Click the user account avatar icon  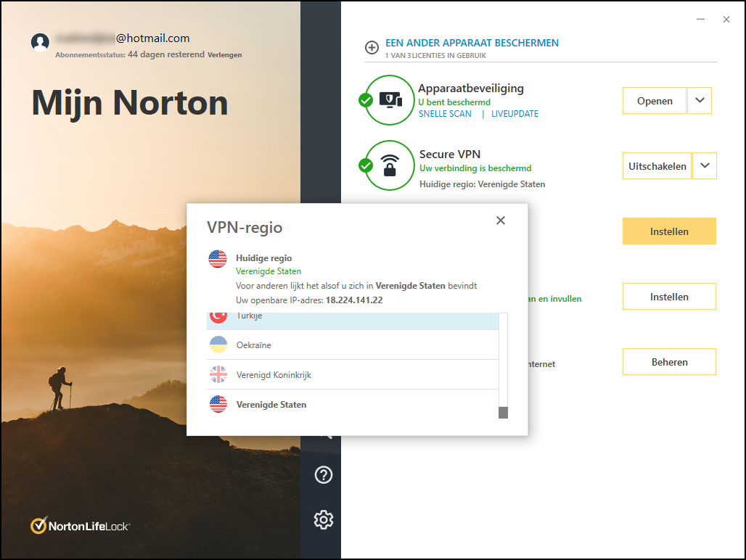point(40,42)
